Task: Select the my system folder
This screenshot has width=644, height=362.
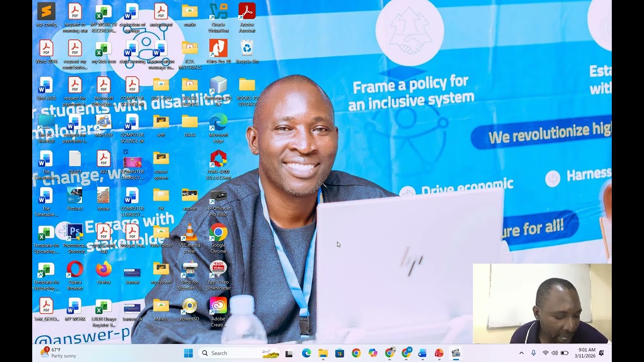Action: click(x=161, y=272)
